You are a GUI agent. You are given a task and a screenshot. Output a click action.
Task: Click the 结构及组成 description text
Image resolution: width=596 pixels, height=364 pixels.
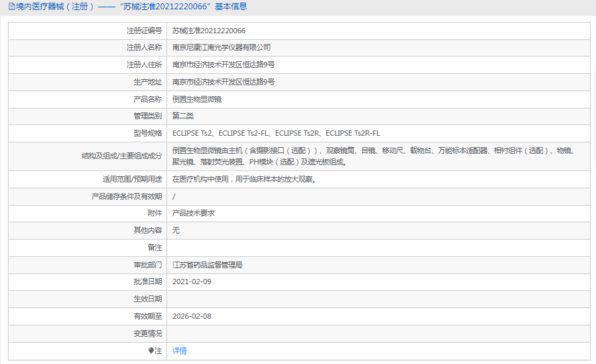pos(374,156)
